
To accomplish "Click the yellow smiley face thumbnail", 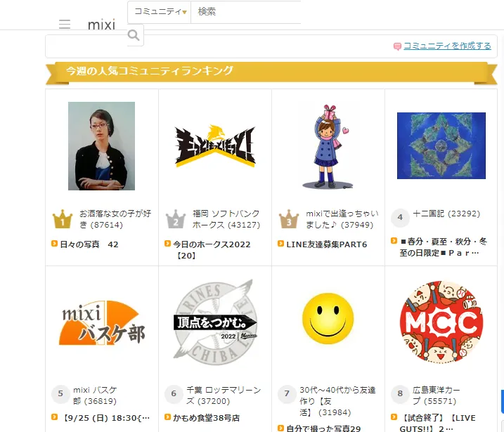I will tap(328, 318).
